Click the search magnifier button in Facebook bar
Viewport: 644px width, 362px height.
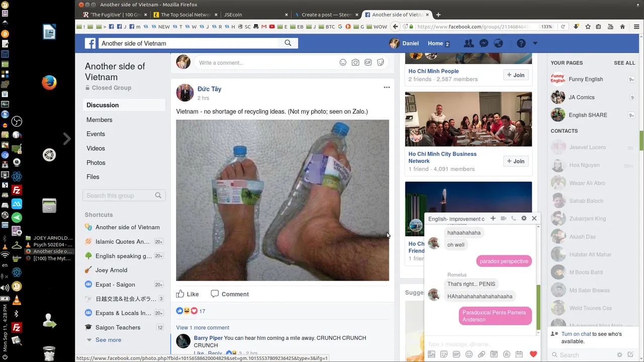[288, 43]
